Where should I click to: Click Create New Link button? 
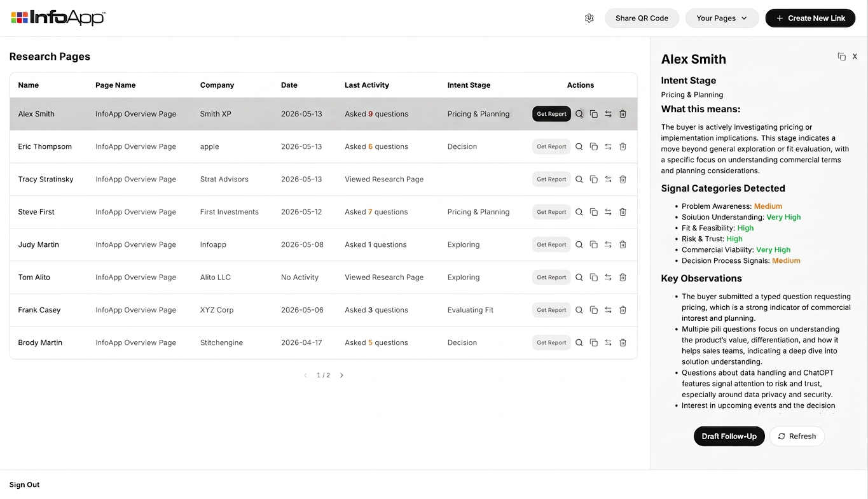point(810,18)
